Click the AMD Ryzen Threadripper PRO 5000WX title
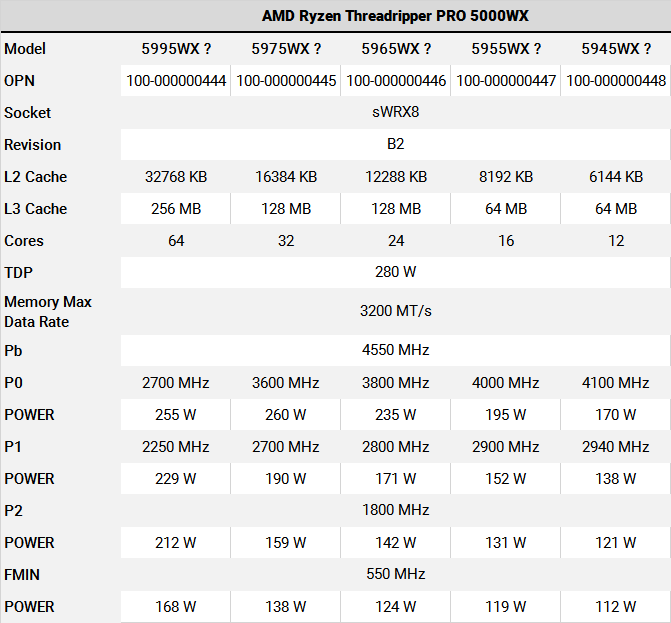Image resolution: width=671 pixels, height=623 pixels. pyautogui.click(x=395, y=16)
